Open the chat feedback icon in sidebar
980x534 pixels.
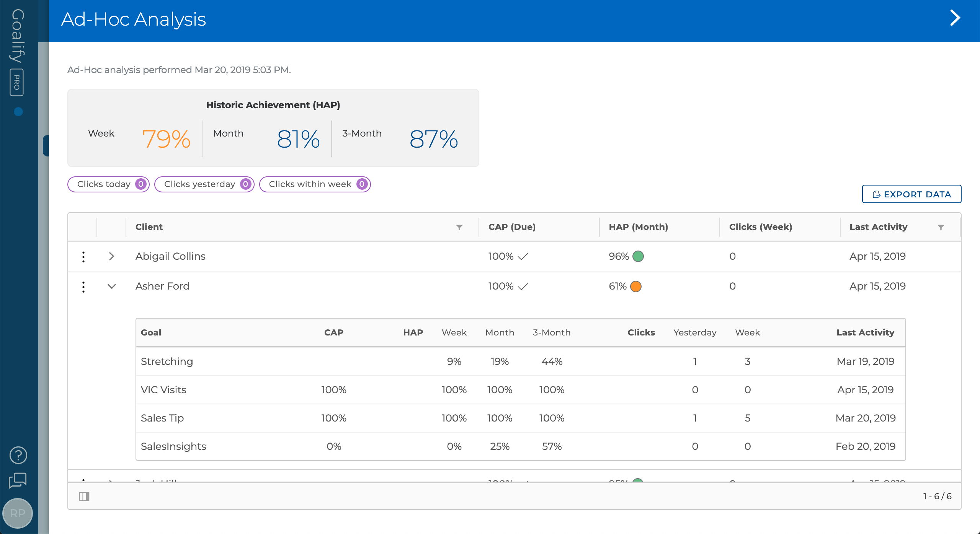[x=18, y=481]
